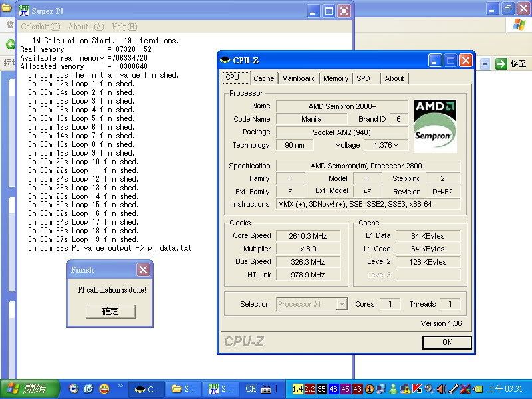Click the HT Link value 978.9 MHz
The image size is (532, 399).
(308, 275)
